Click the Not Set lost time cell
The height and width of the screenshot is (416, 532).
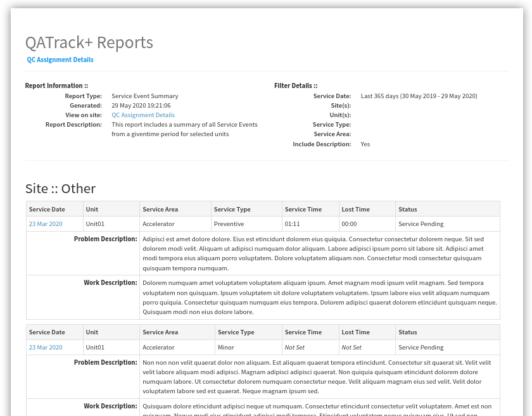pos(367,348)
